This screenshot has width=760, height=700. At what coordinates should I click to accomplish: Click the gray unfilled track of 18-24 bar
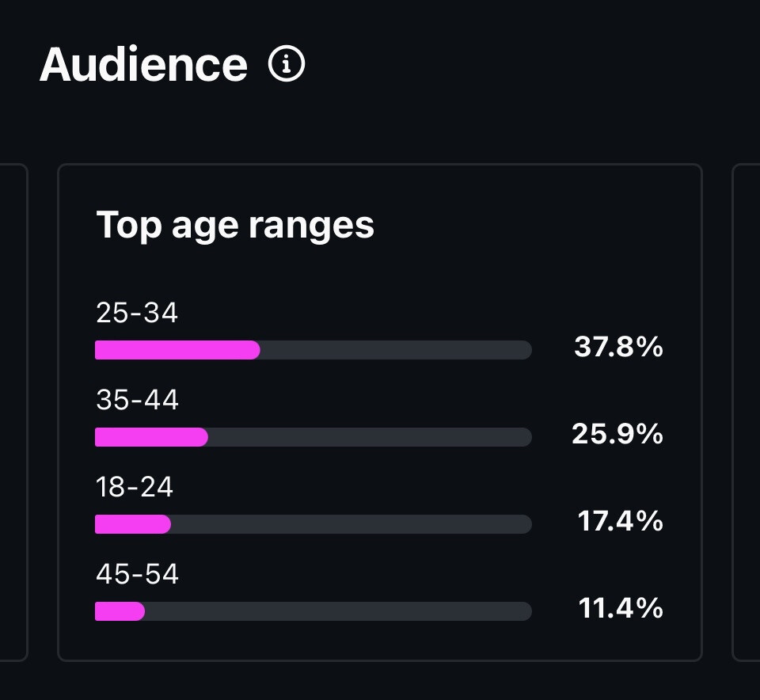pyautogui.click(x=351, y=524)
